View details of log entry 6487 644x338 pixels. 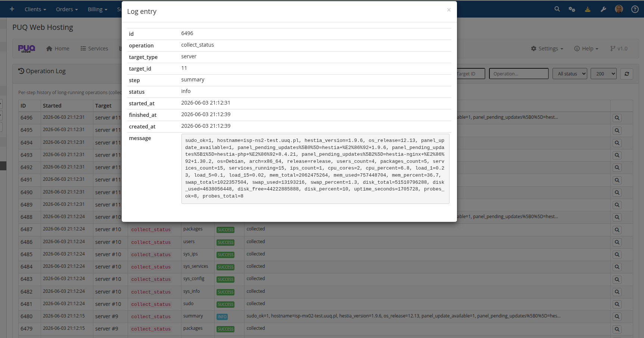pos(617,230)
